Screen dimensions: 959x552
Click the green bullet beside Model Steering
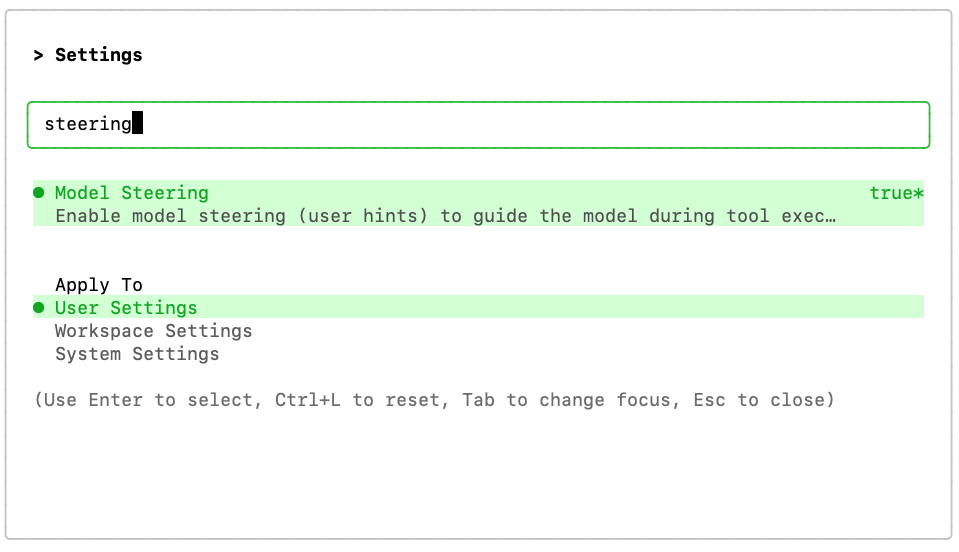pos(39,193)
